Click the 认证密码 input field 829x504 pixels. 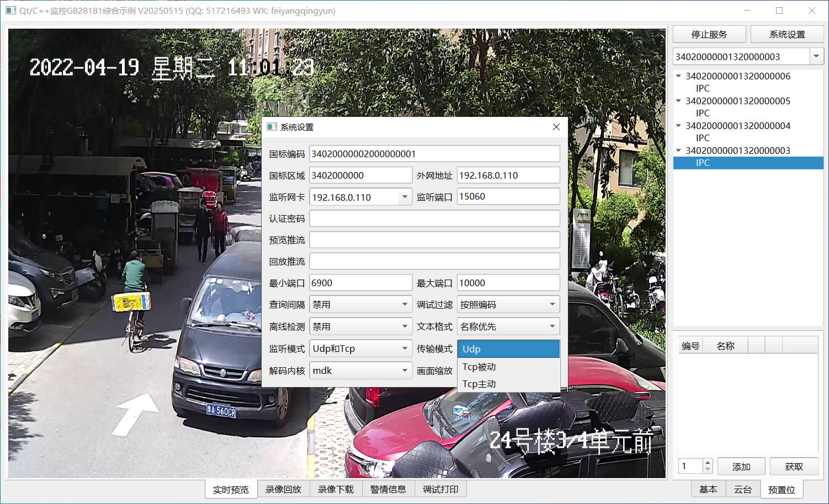434,218
